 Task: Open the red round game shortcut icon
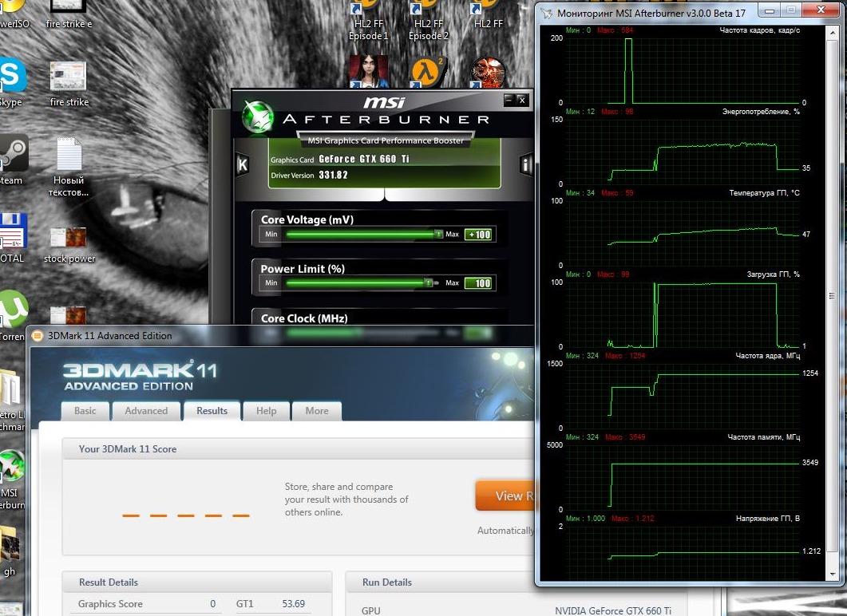(488, 73)
